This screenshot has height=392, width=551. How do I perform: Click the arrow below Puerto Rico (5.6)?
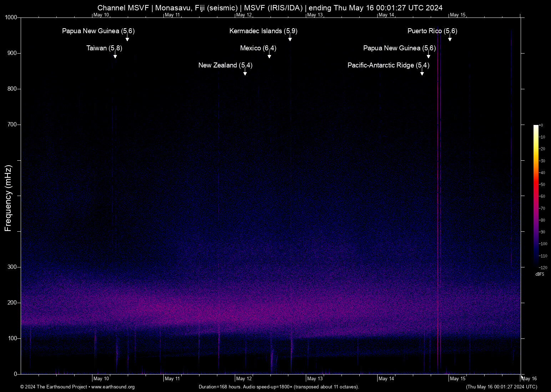(450, 38)
